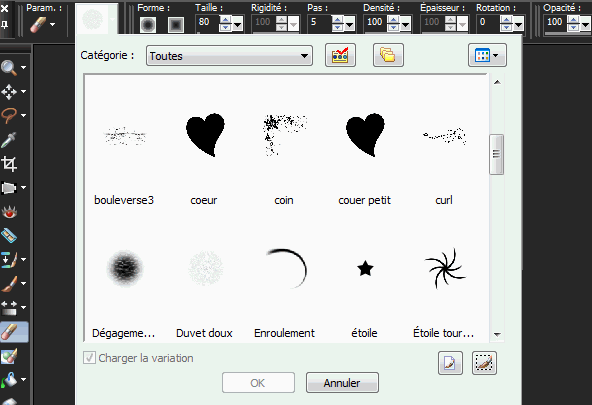
Task: Pick the Étoile tour… brush thumbnail
Action: coord(444,268)
